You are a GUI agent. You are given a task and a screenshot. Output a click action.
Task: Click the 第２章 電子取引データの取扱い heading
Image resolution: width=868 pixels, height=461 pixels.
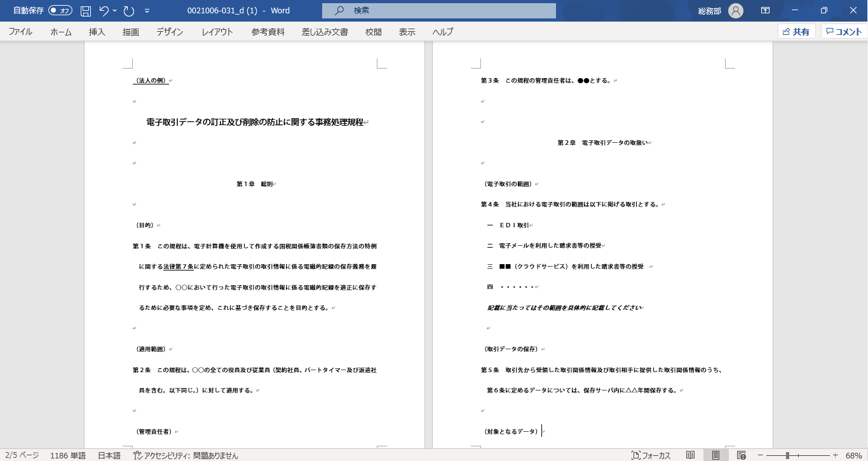click(x=602, y=143)
